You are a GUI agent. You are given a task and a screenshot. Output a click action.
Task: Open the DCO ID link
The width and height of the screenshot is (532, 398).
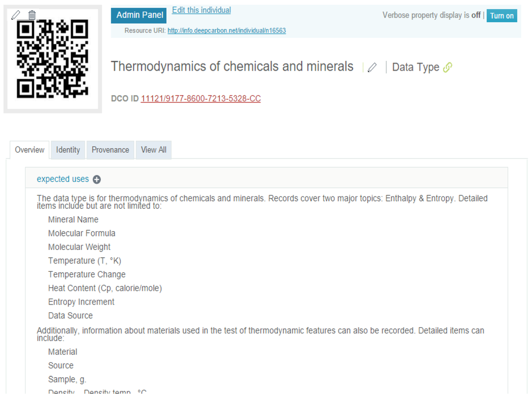click(x=201, y=98)
